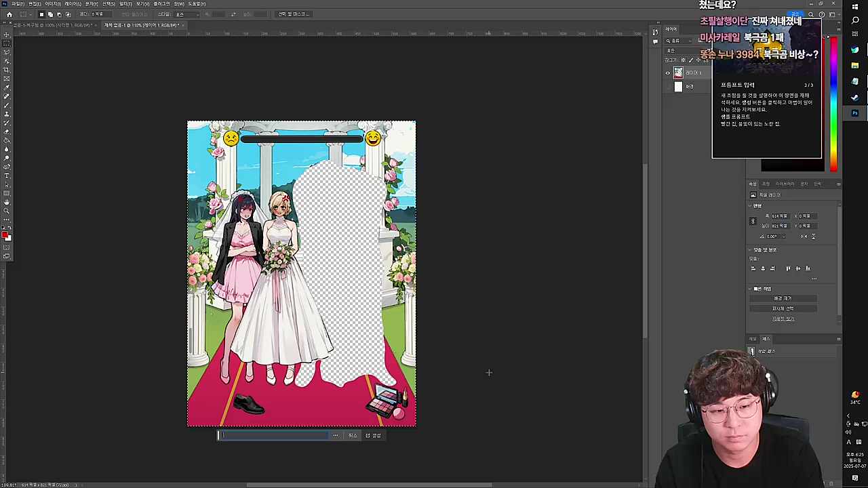
Task: Choose Add to Selection mode
Action: click(x=50, y=14)
